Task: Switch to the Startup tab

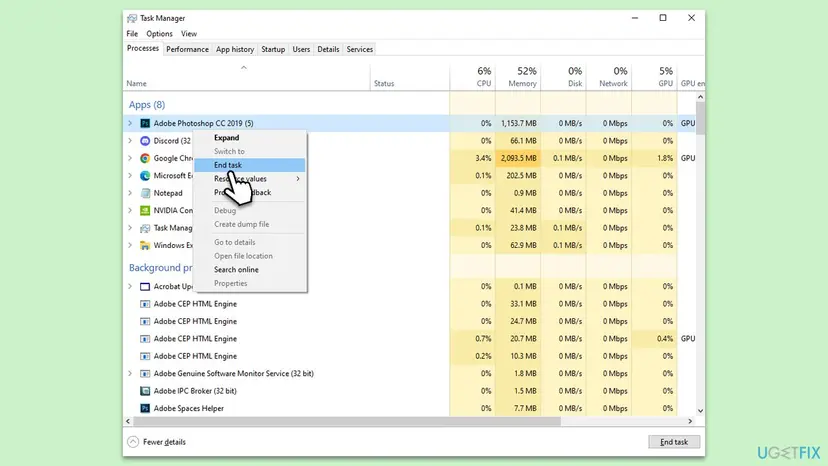Action: [x=273, y=49]
